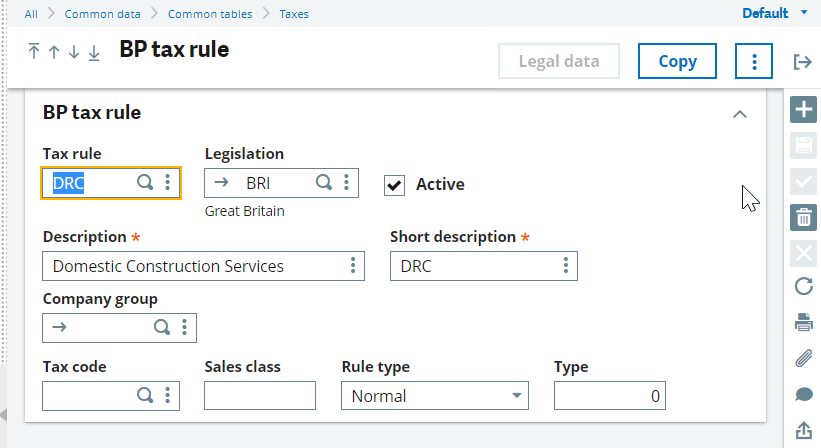The width and height of the screenshot is (821, 448).
Task: Navigate to Common data breadcrumb
Action: (x=103, y=14)
